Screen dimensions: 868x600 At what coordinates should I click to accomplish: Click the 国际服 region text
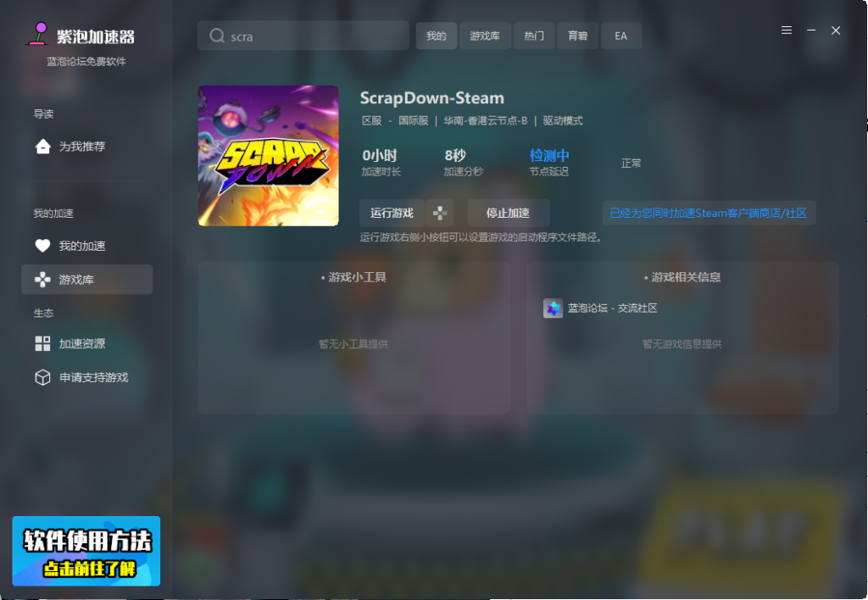414,120
